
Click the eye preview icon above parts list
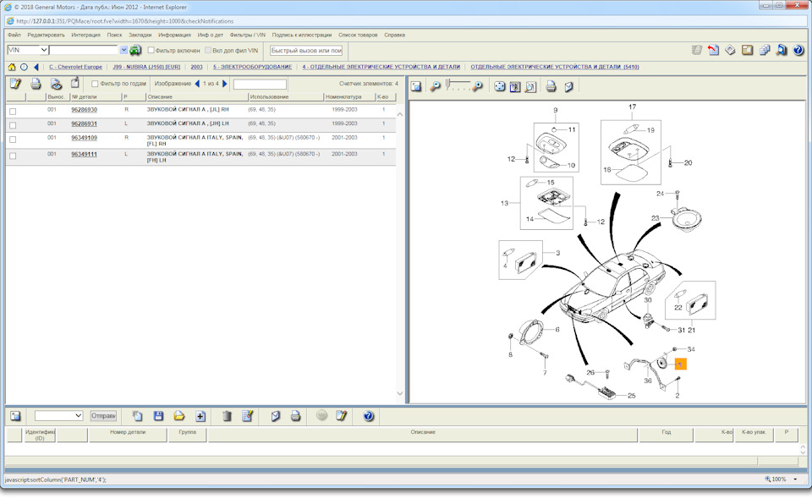pos(56,84)
